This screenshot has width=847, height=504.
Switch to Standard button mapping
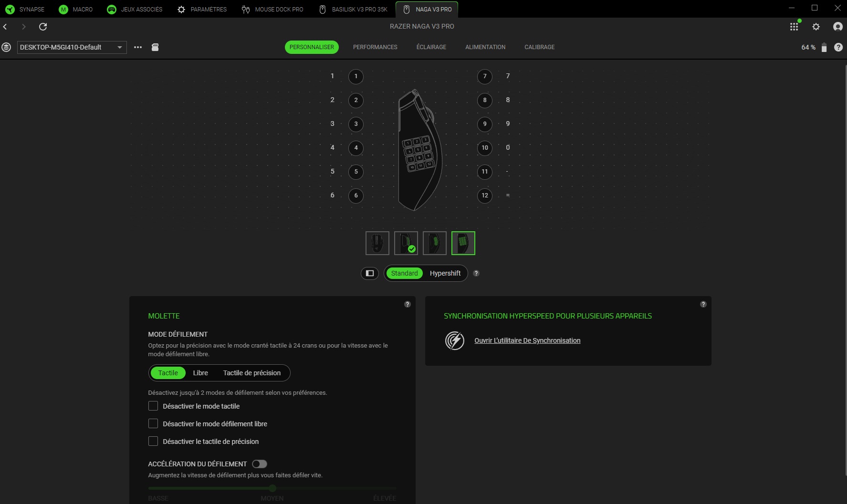coord(404,273)
